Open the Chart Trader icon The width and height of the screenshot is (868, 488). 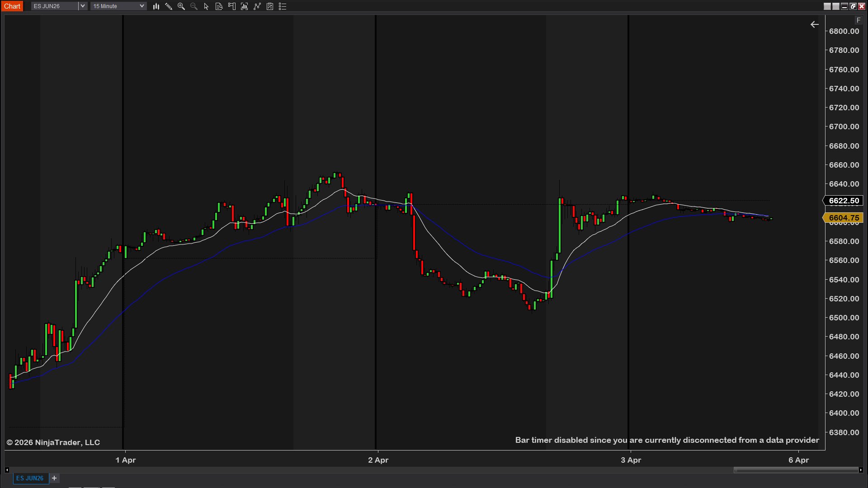[x=232, y=6]
